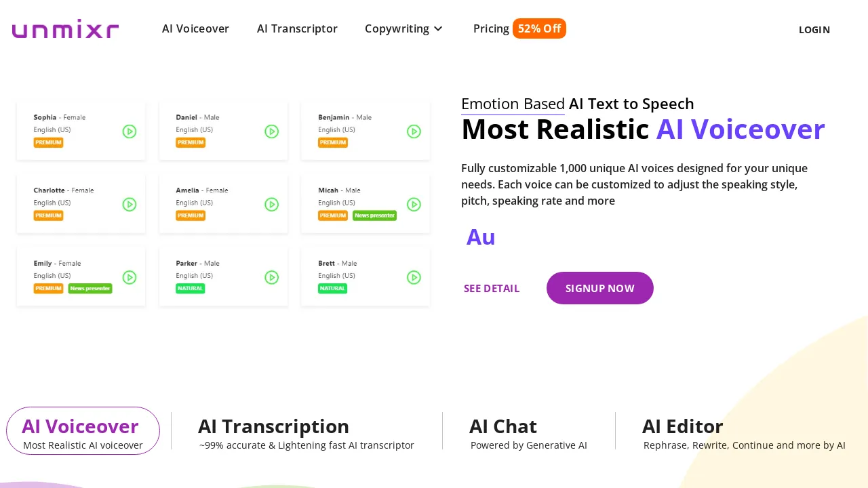Click the LOGIN link
868x488 pixels.
pos(814,30)
